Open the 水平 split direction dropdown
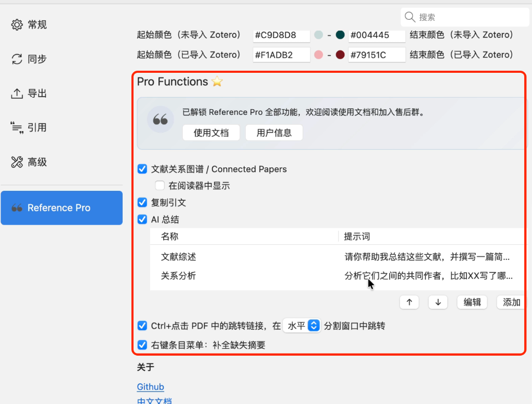Viewport: 532px width, 404px height. [x=302, y=326]
